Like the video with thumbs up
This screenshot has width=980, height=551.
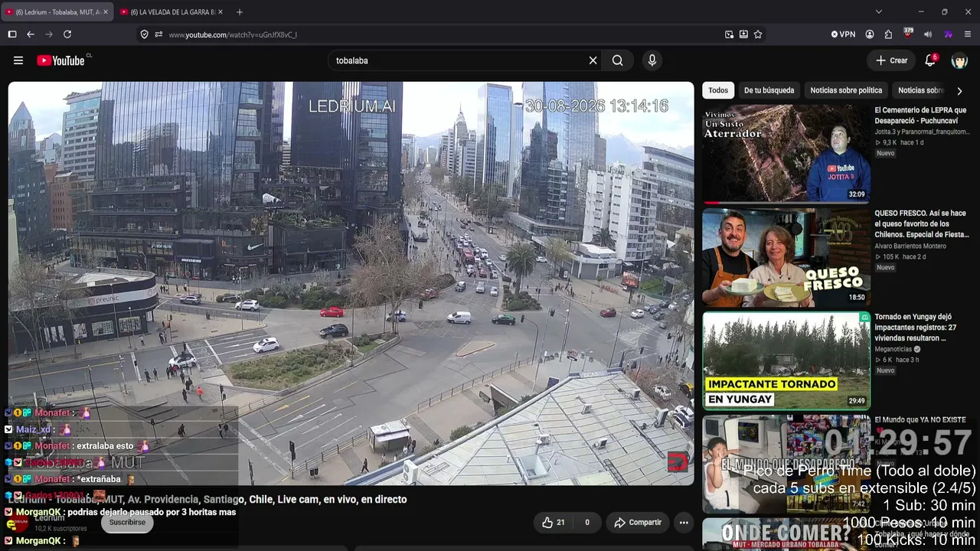click(554, 523)
